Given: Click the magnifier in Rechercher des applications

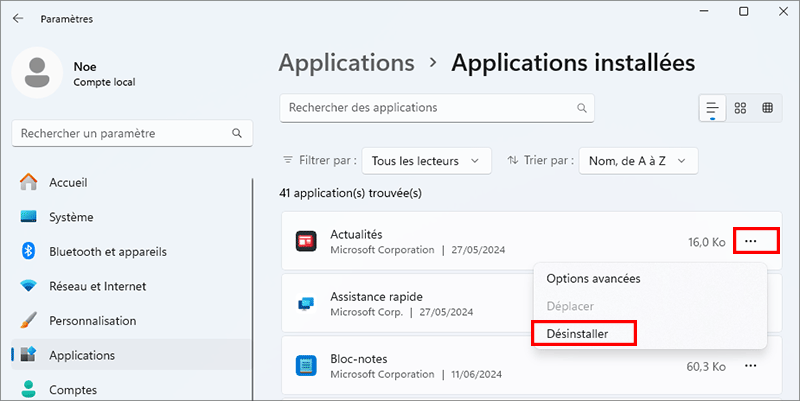Looking at the screenshot, I should click(582, 108).
